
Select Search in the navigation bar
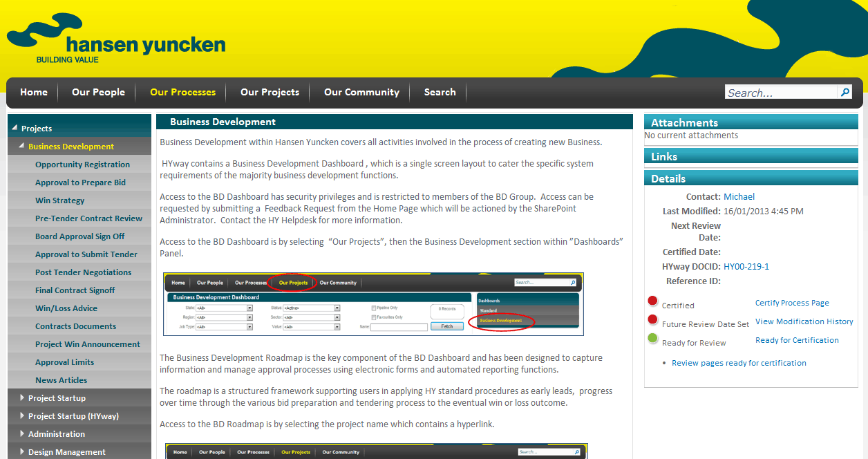(440, 92)
